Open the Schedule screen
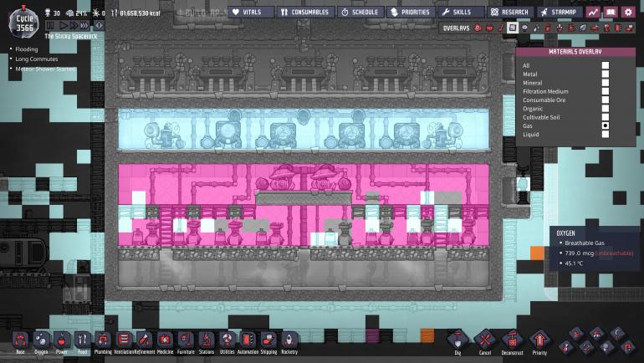Screen dimensions: 644x363 coord(360,13)
